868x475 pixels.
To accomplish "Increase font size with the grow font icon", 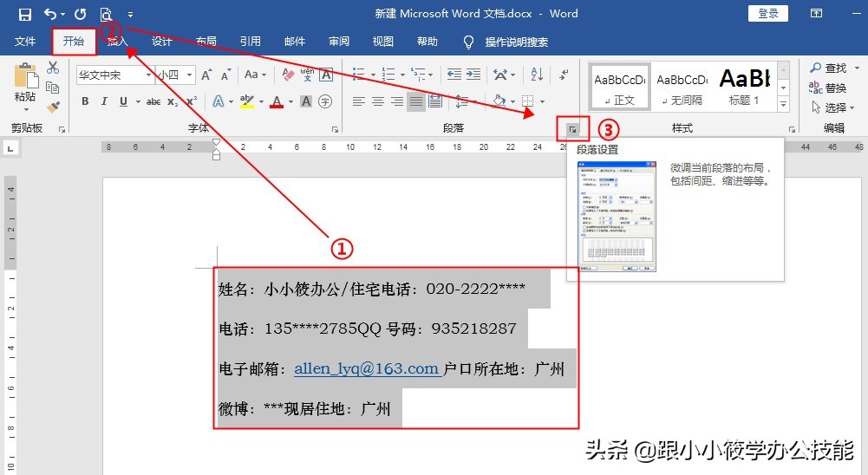I will point(206,75).
